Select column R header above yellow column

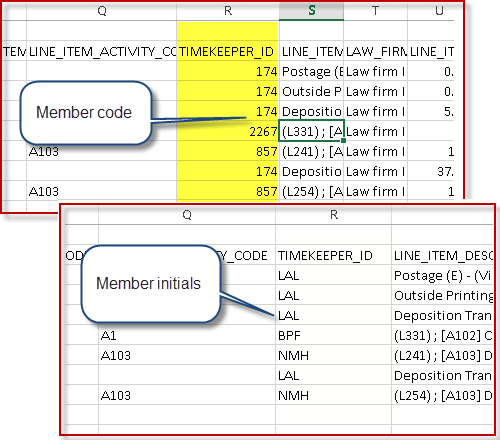pos(228,11)
